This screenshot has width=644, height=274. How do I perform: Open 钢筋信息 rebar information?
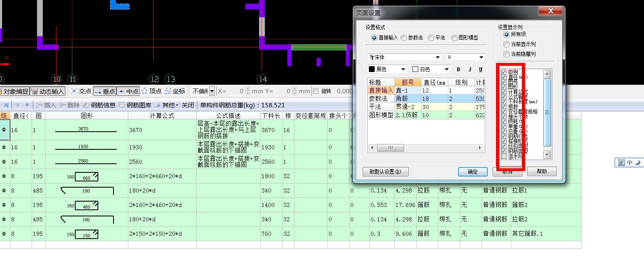tap(99, 105)
